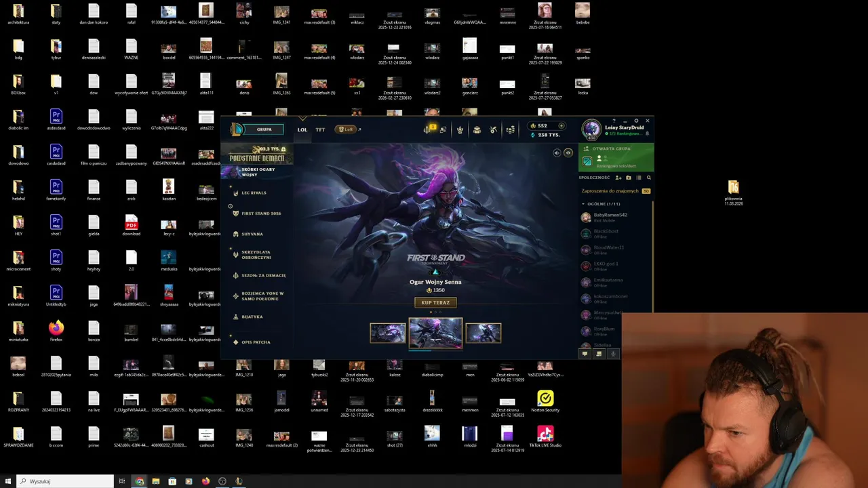868x488 pixels.
Task: Select friend EKKO god 1
Action: tap(614, 266)
